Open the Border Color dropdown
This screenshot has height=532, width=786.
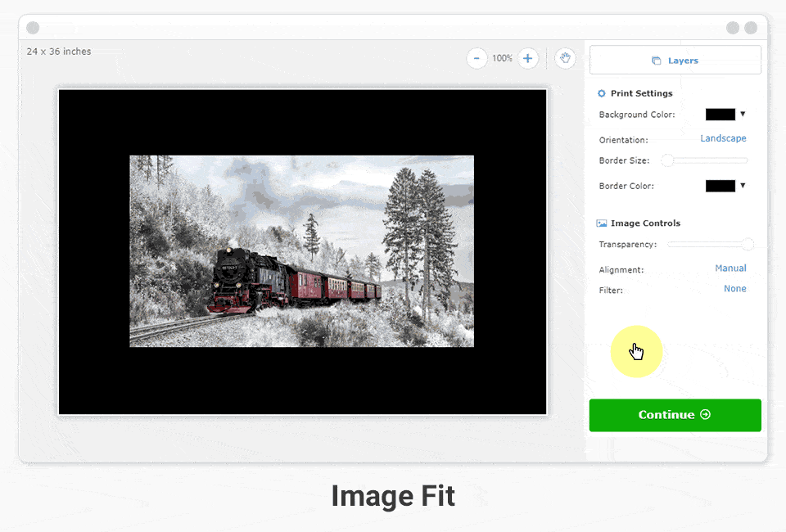[743, 186]
